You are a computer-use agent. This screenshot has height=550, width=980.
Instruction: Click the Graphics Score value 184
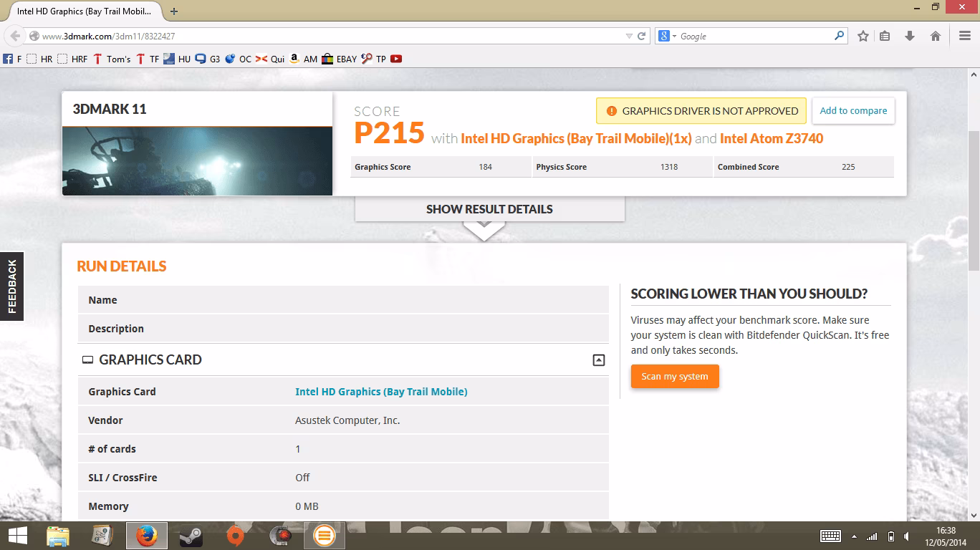click(x=485, y=167)
